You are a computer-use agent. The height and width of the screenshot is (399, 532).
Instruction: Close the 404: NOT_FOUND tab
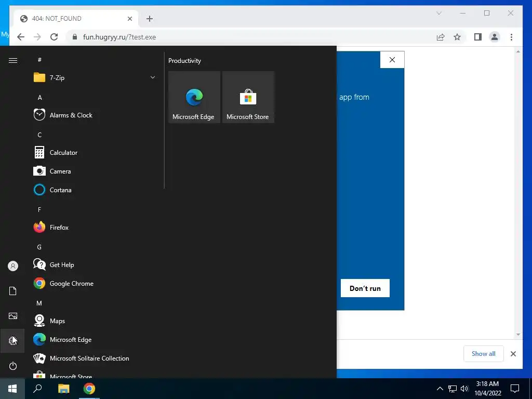(x=129, y=19)
